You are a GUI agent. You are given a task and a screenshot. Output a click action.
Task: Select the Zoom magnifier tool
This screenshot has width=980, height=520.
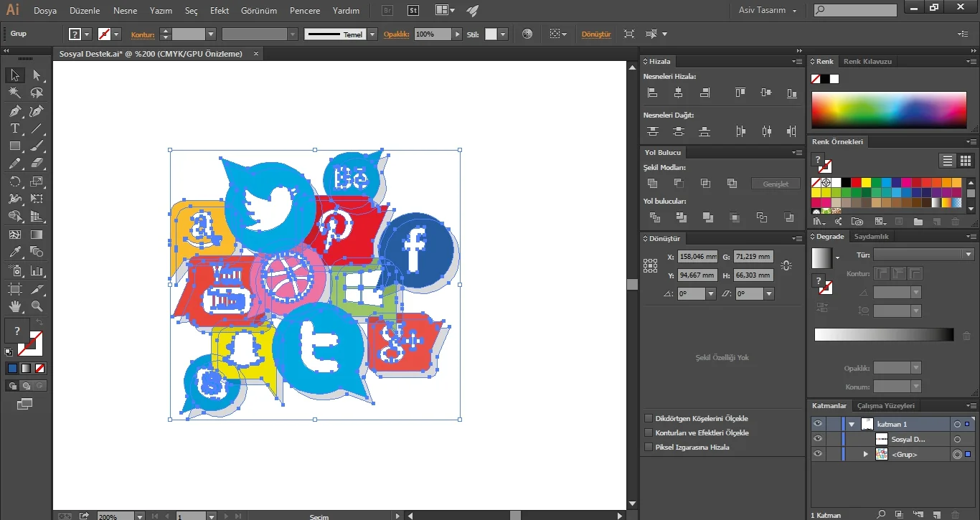[x=37, y=306]
